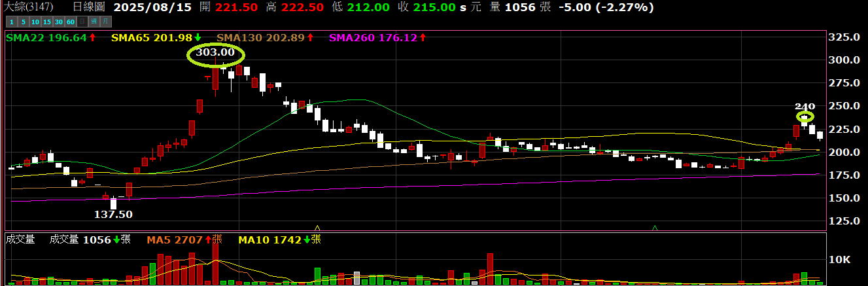This screenshot has height=286, width=868.
Task: Click the yellow triangle marker on time axis
Action: pyautogui.click(x=318, y=228)
